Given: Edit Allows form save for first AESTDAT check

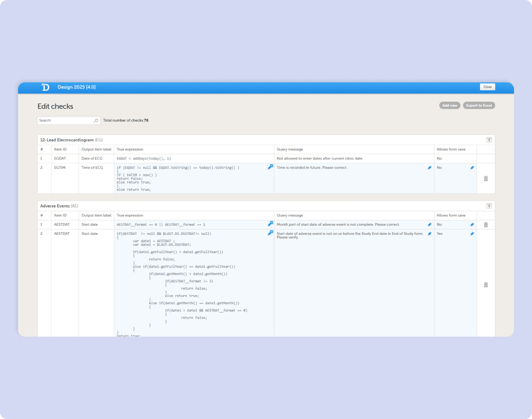Looking at the screenshot, I should click(x=472, y=225).
